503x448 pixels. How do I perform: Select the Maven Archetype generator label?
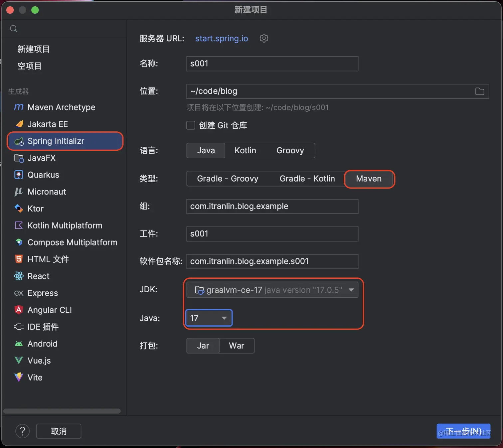[62, 107]
